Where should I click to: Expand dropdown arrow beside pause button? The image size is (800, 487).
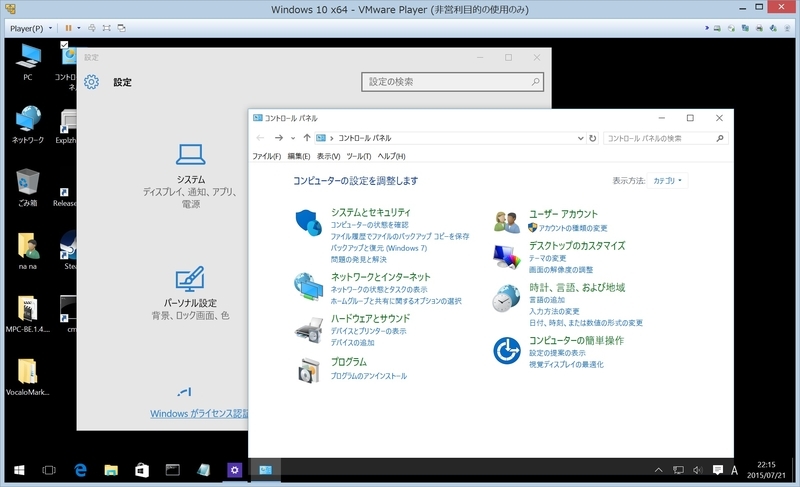coord(79,28)
